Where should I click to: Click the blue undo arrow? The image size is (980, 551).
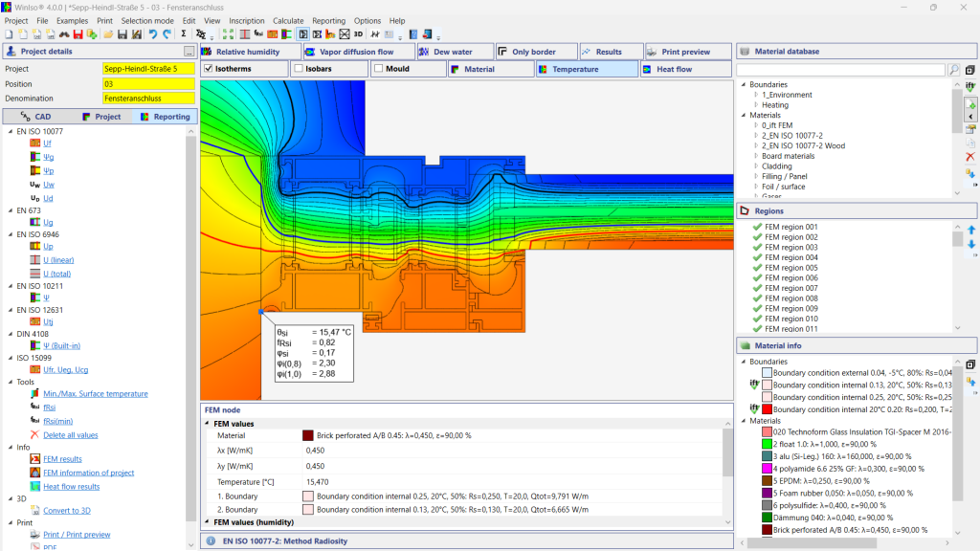pos(152,34)
